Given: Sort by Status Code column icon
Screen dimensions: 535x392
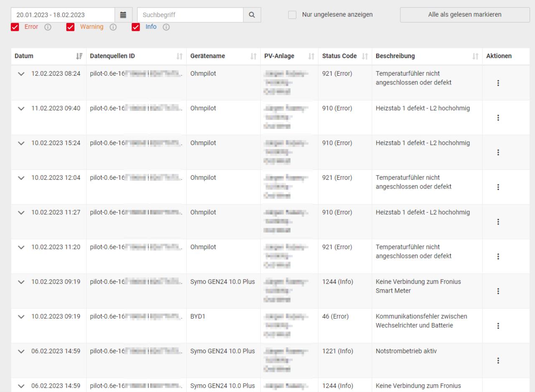Looking at the screenshot, I should click(364, 56).
